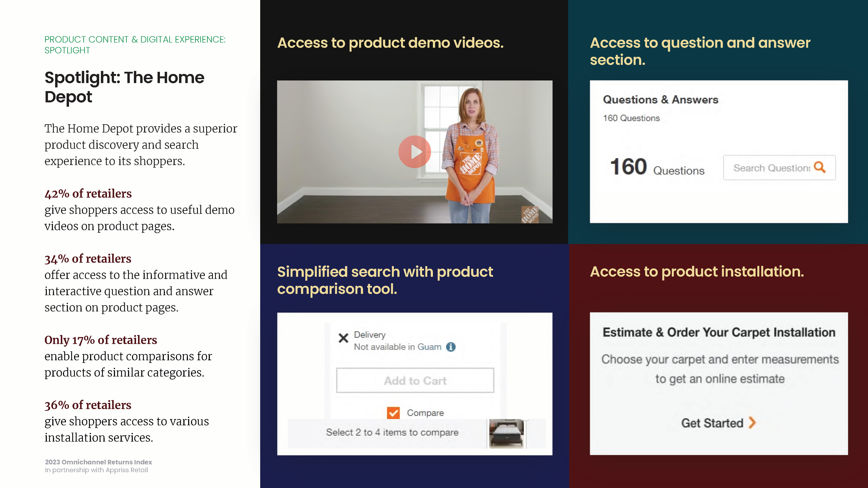Click '36% of retailers' statistic
868x488 pixels.
click(x=88, y=405)
